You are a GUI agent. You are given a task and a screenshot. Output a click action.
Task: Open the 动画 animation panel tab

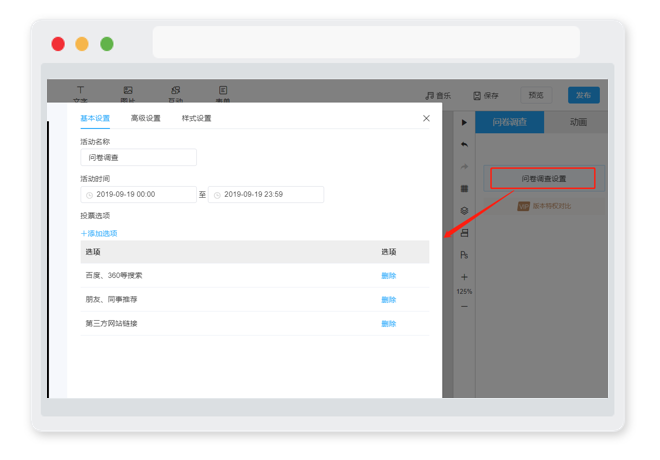[x=578, y=122]
